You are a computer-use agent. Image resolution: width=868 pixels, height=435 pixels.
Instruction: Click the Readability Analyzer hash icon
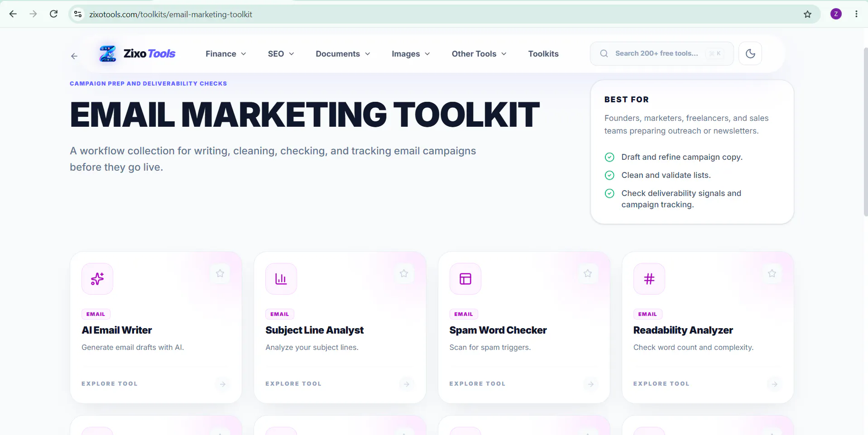coord(649,279)
